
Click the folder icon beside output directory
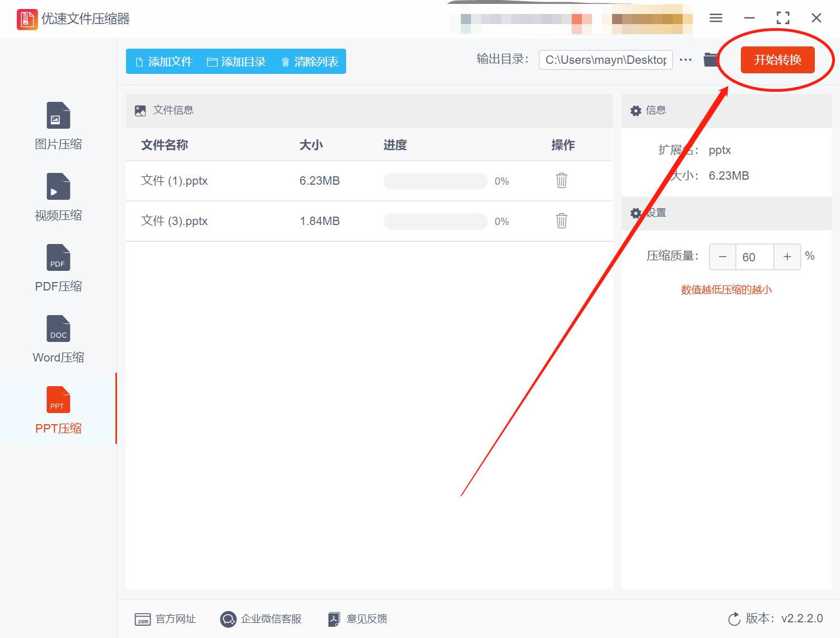point(711,59)
